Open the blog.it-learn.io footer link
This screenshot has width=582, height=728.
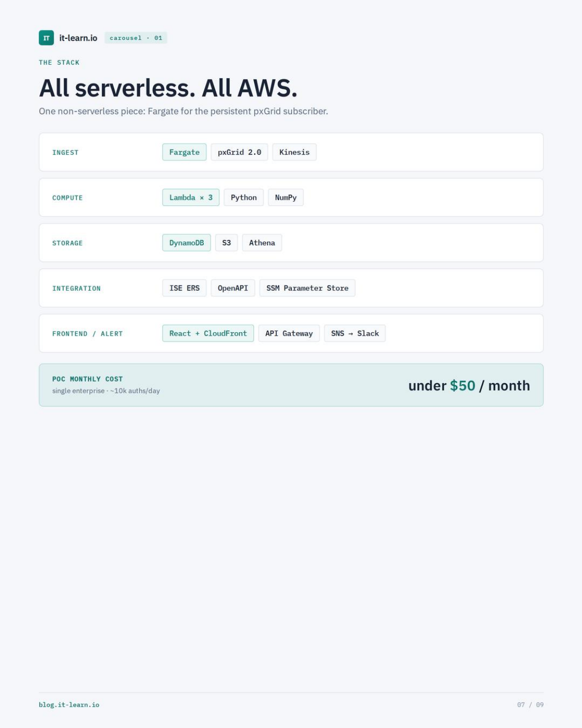[x=69, y=705]
